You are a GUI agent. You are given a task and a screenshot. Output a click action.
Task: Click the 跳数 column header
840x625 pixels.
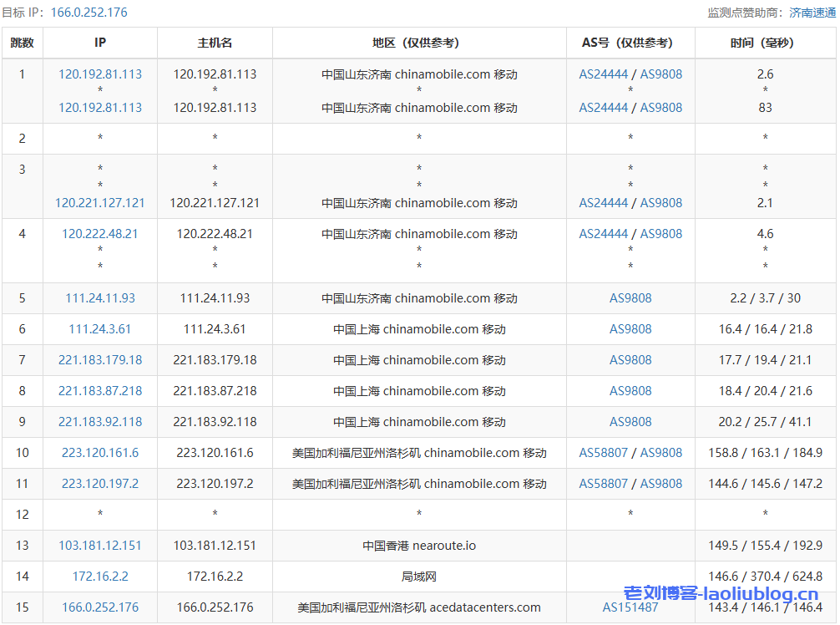(23, 43)
